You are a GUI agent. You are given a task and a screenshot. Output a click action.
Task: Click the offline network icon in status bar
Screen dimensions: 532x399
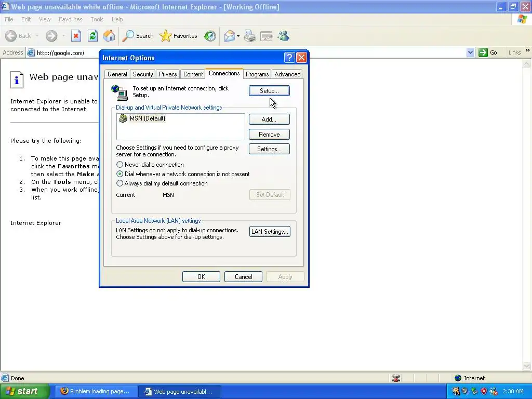pyautogui.click(x=395, y=378)
